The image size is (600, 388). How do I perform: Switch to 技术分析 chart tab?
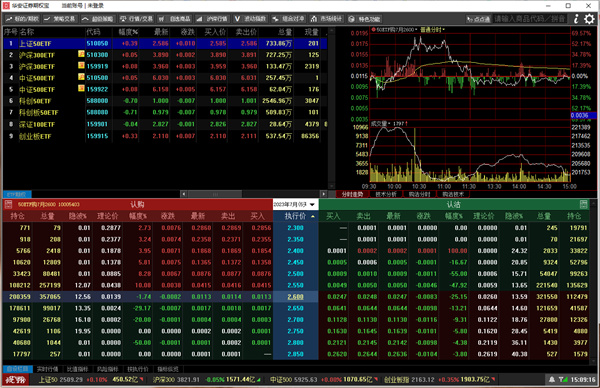click(x=386, y=194)
